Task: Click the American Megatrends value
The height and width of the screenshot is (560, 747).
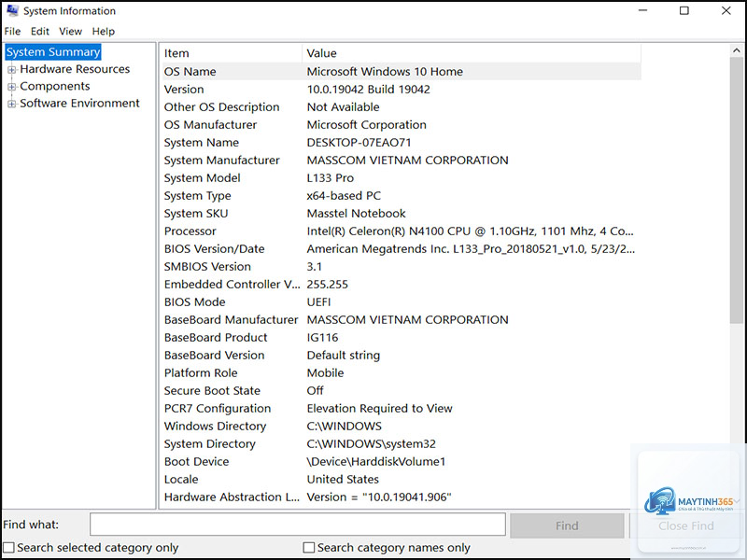Action: 471,249
